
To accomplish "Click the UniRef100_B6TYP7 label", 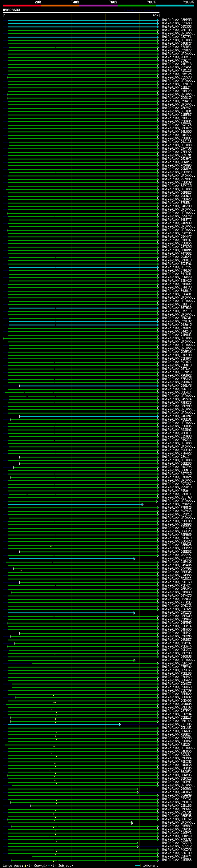I will pos(177,267).
